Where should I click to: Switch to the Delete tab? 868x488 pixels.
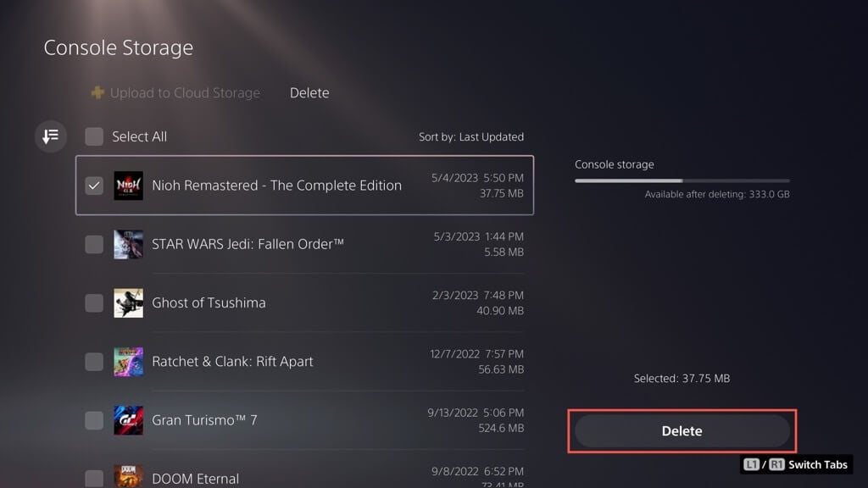click(x=309, y=93)
